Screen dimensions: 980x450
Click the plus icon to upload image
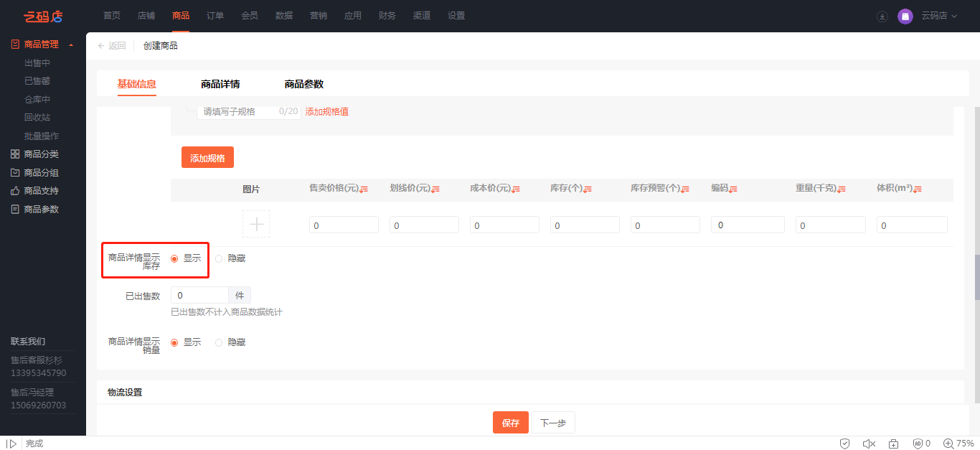(256, 225)
